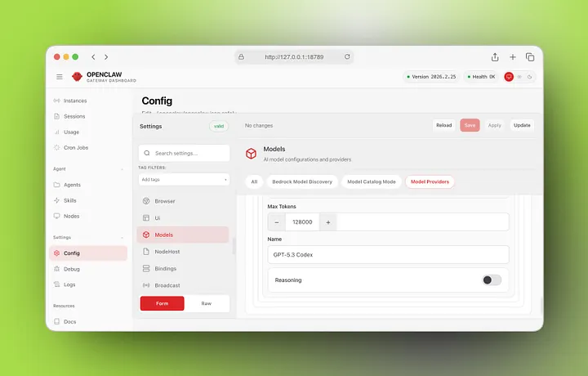Switch to Raw view mode
Viewport: 588px width, 376px height.
(207, 303)
